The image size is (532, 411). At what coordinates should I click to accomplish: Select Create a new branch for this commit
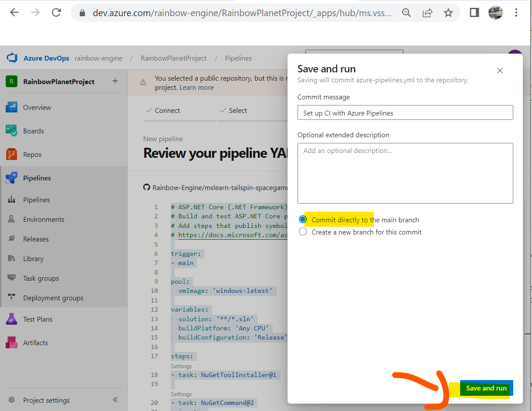point(303,232)
